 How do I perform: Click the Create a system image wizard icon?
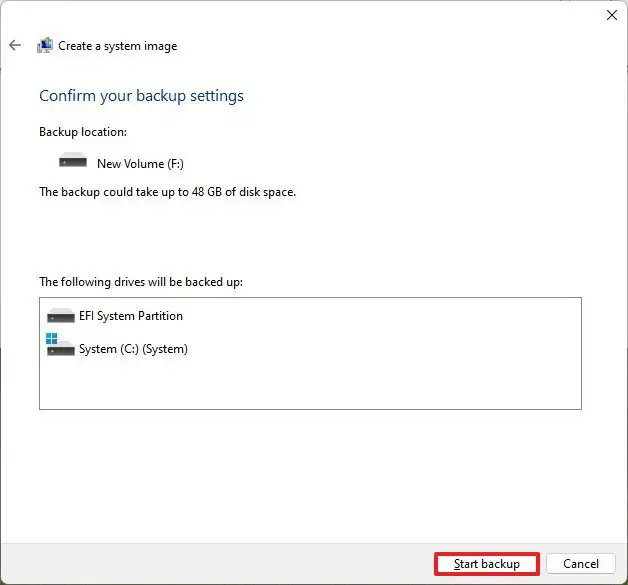tap(45, 45)
